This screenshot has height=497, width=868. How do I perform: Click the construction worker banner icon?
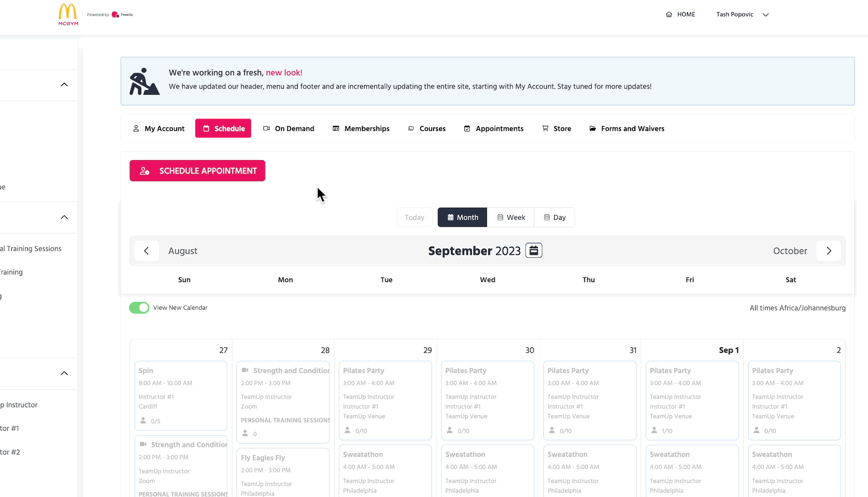(x=144, y=82)
